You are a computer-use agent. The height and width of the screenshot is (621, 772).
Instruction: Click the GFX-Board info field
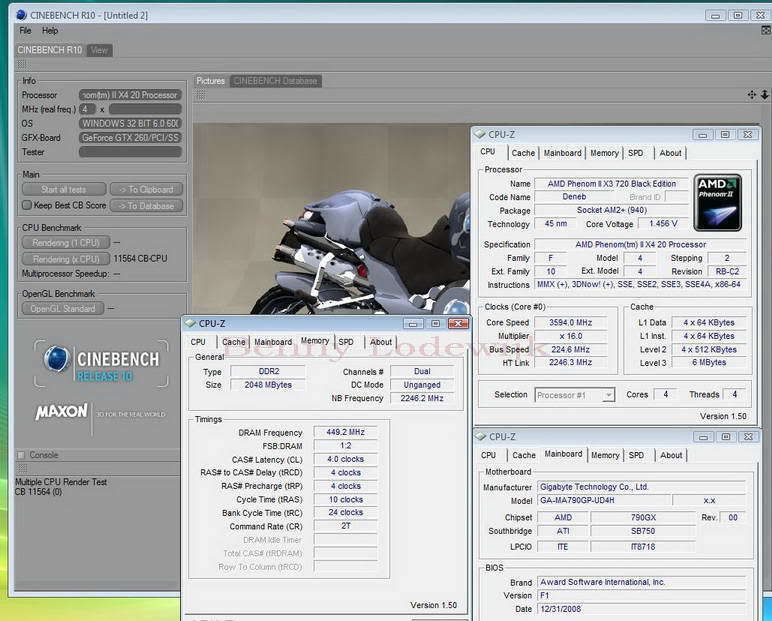(130, 138)
